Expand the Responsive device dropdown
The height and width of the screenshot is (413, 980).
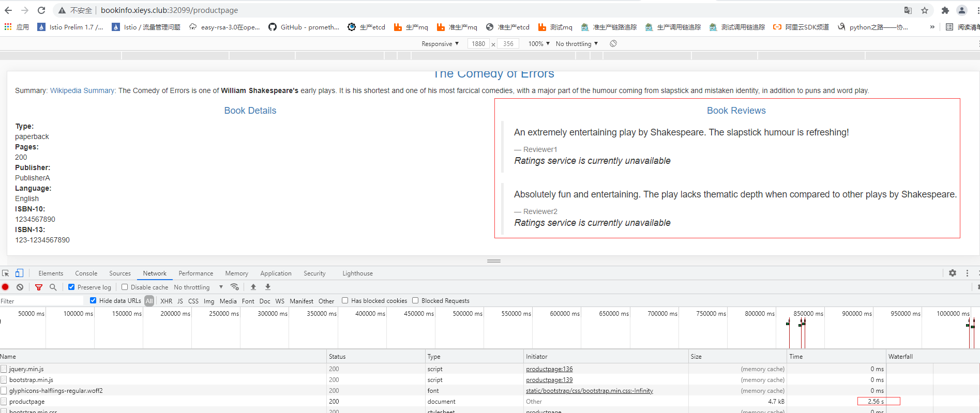pyautogui.click(x=440, y=44)
